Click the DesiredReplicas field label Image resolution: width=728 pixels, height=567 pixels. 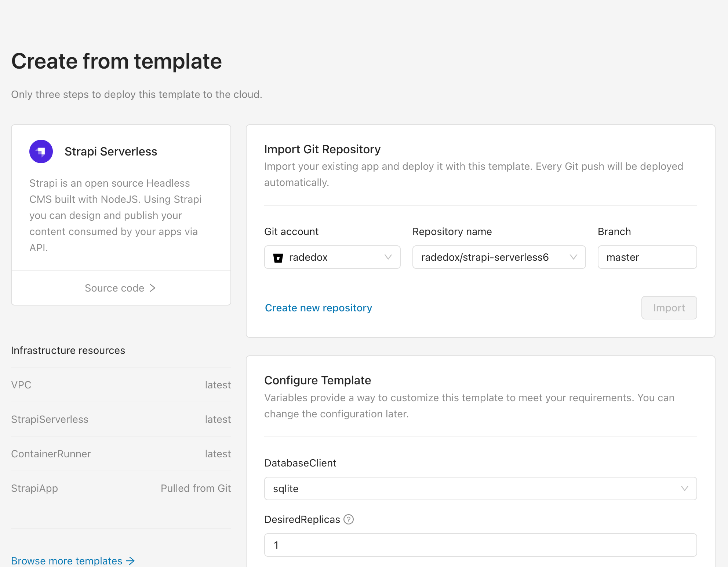pyautogui.click(x=302, y=519)
